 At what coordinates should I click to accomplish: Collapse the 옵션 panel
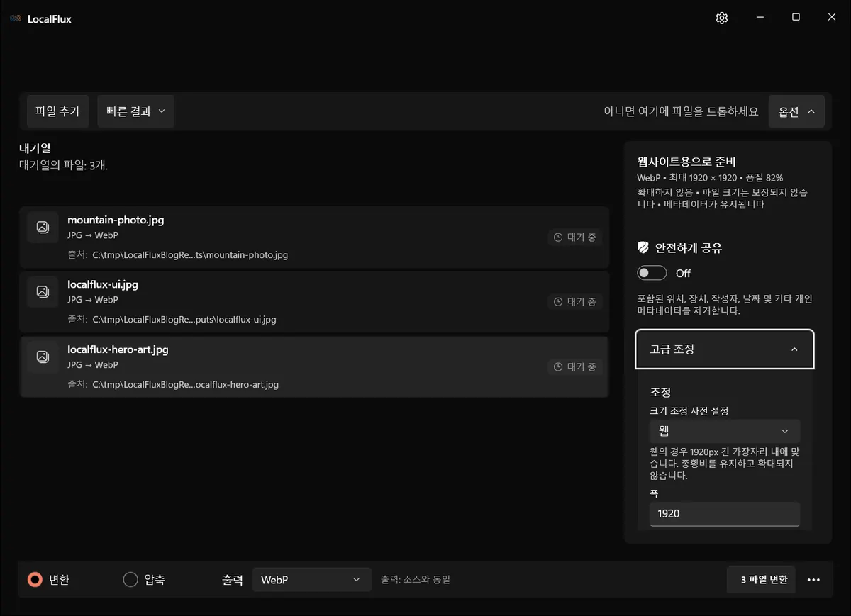tap(796, 111)
